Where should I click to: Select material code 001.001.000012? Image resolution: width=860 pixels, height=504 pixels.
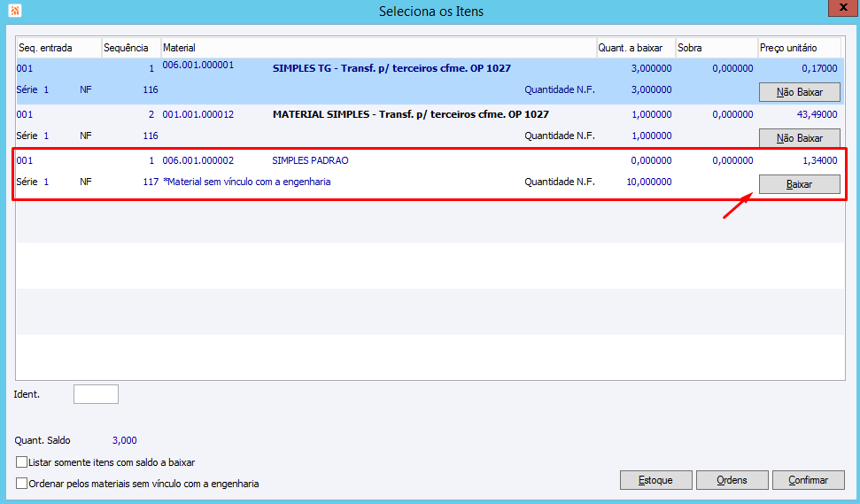[198, 114]
